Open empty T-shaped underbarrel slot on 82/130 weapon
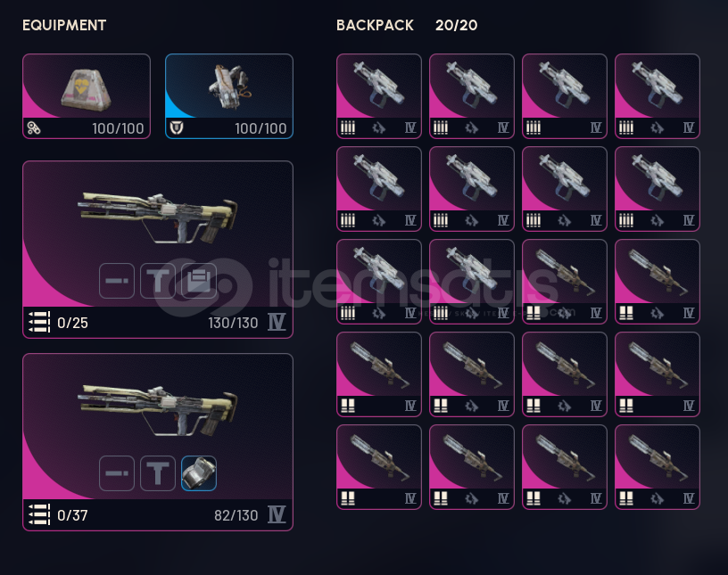 [158, 473]
